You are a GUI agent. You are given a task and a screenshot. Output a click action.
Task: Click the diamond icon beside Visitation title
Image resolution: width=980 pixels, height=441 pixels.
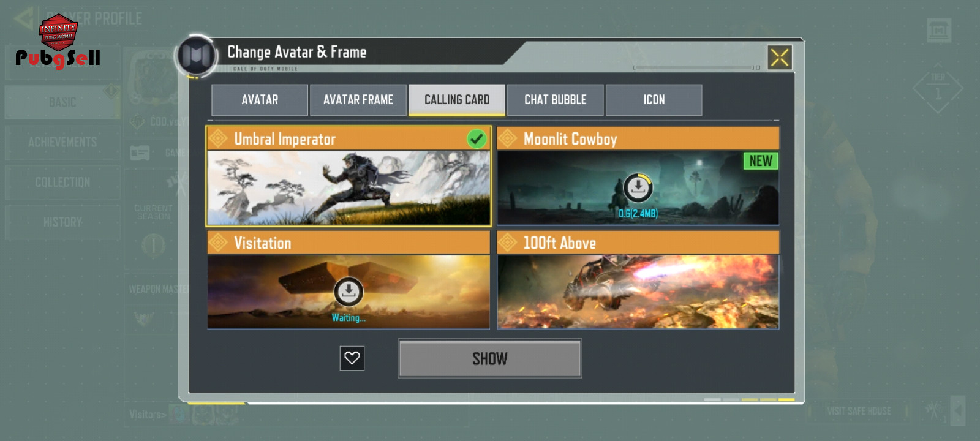tap(217, 243)
